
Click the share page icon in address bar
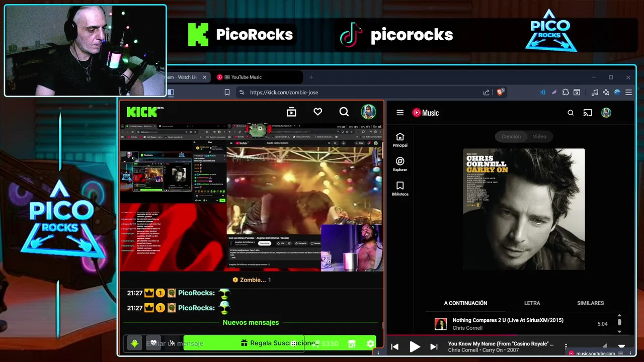[x=486, y=92]
